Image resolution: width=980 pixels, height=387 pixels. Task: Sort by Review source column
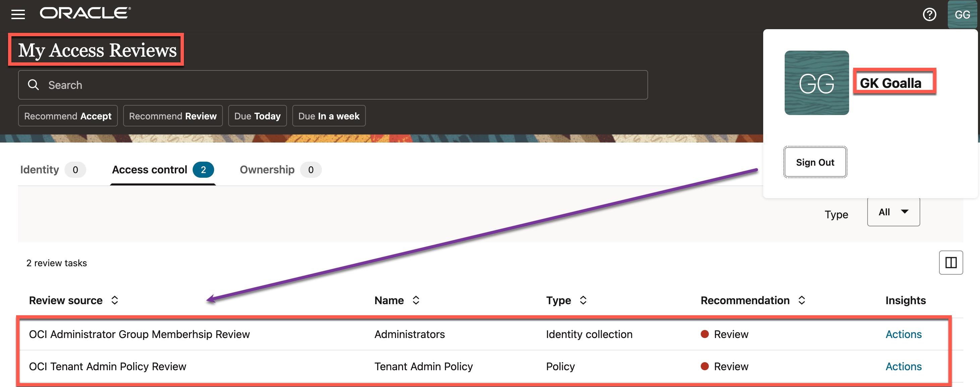point(114,300)
